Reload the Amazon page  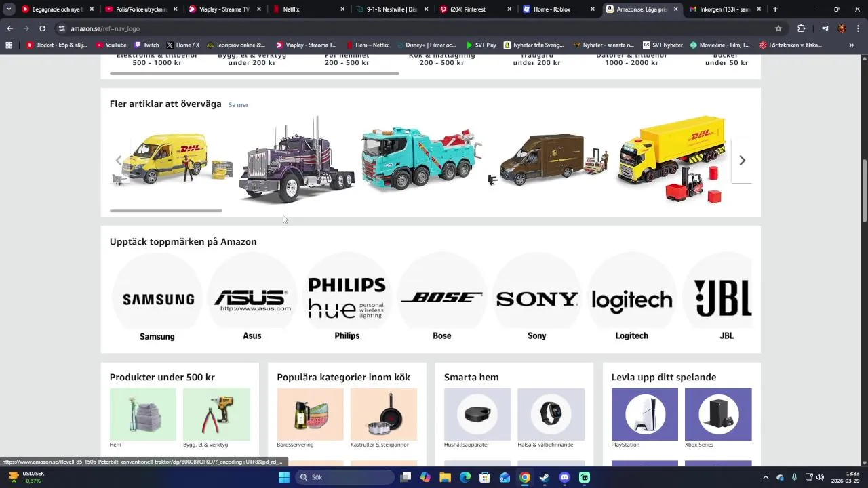click(x=42, y=28)
